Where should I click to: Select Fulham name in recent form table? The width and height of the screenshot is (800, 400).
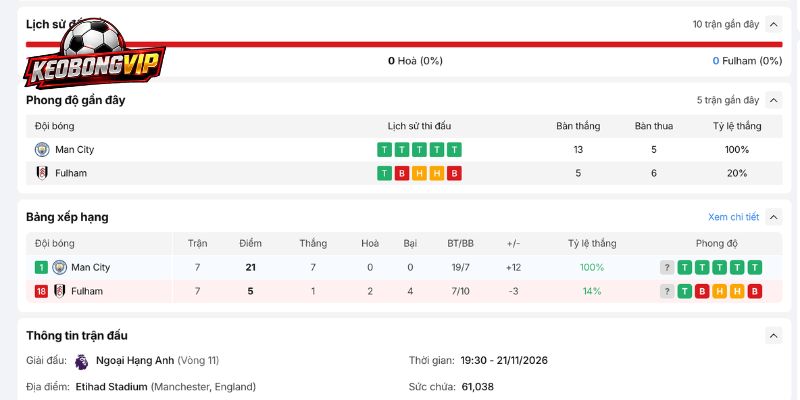coord(71,173)
